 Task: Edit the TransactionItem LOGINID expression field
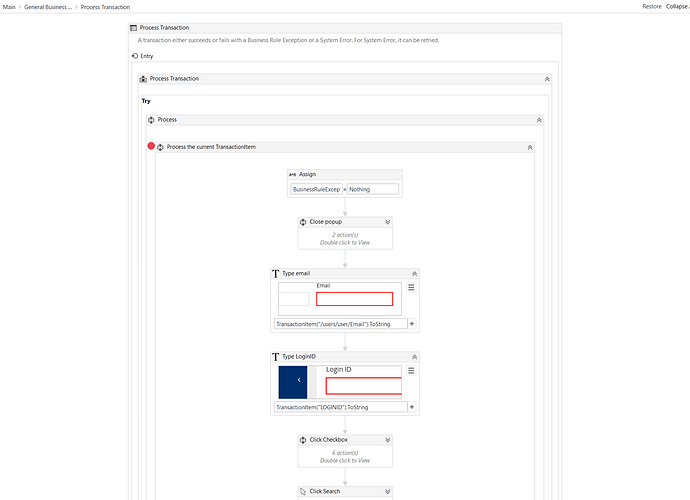coord(341,407)
